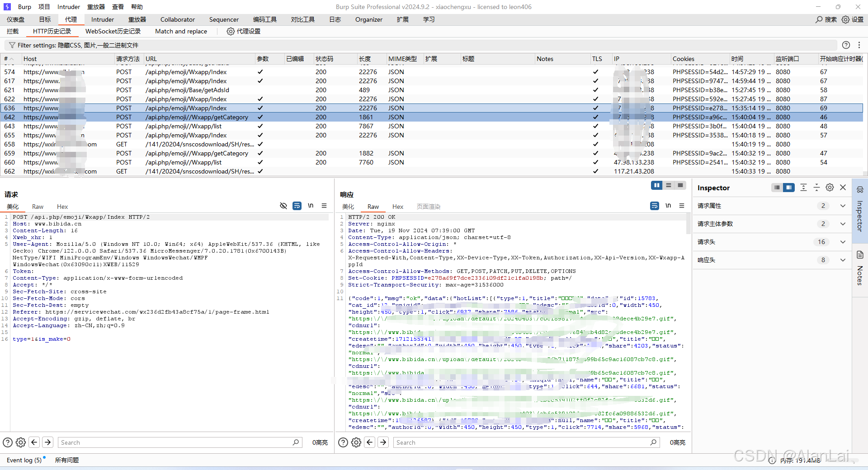Select row 621 getAdsId request

(432, 90)
